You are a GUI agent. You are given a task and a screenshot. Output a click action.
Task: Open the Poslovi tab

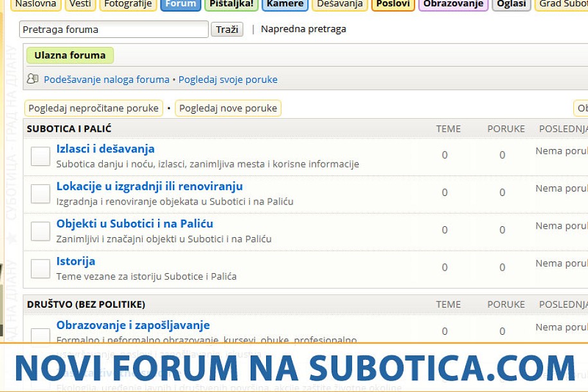(x=393, y=4)
